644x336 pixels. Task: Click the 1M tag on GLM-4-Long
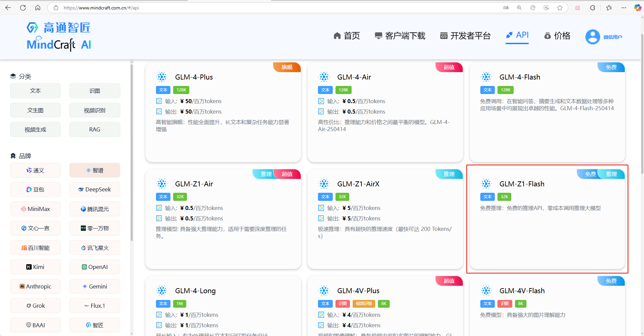[x=180, y=304]
